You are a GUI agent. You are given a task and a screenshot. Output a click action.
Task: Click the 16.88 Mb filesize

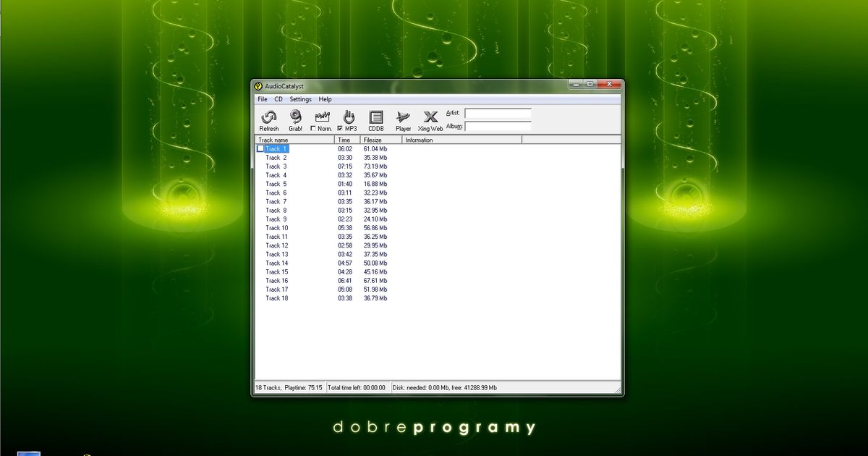[x=375, y=184]
